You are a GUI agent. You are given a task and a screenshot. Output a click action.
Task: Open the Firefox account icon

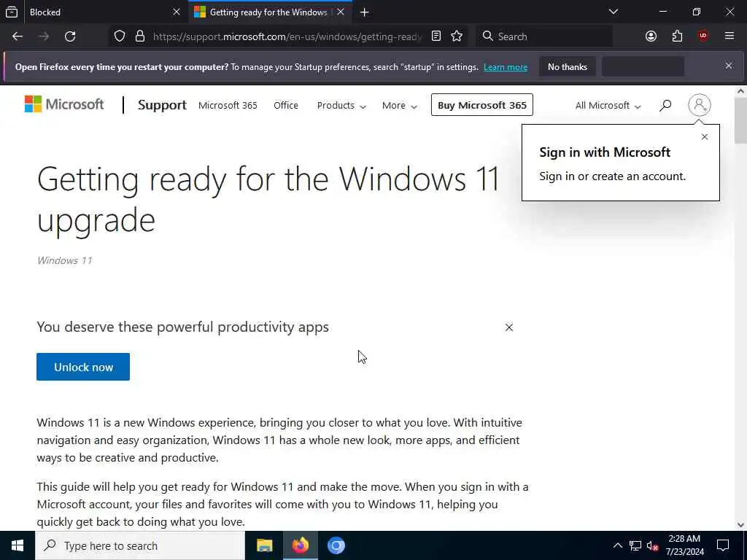[x=651, y=36]
